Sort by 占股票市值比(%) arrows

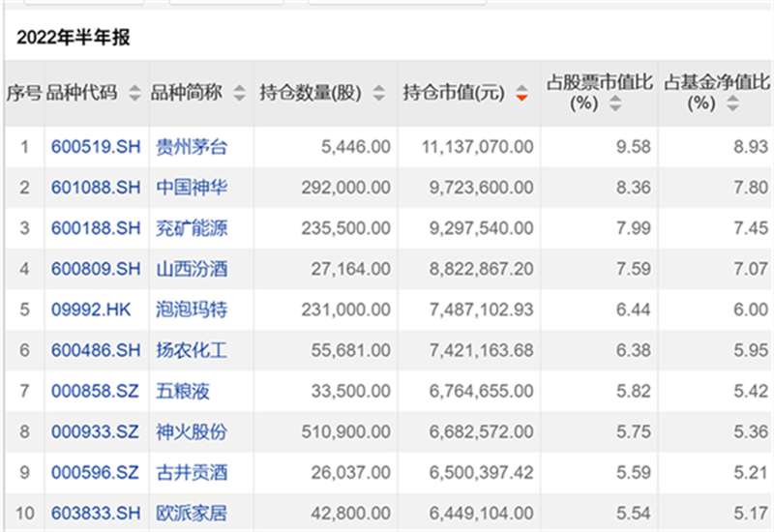click(615, 103)
